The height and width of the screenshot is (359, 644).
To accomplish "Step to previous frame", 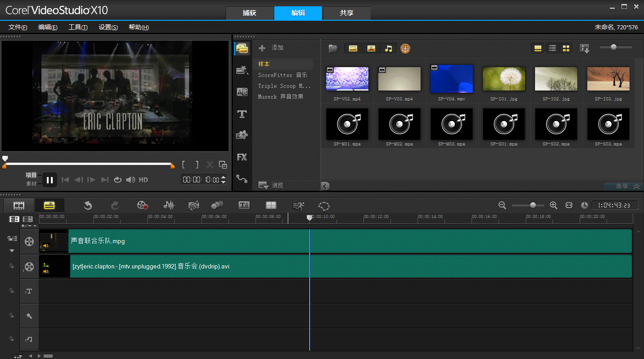I will 78,180.
